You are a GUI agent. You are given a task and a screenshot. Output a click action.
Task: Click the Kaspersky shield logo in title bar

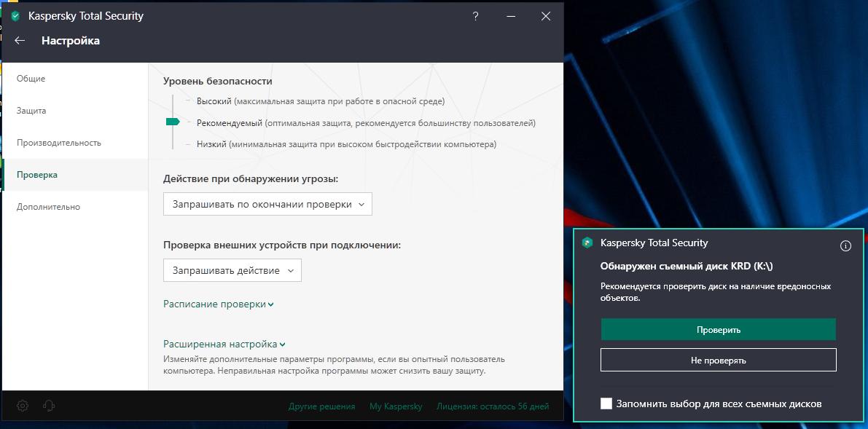15,16
